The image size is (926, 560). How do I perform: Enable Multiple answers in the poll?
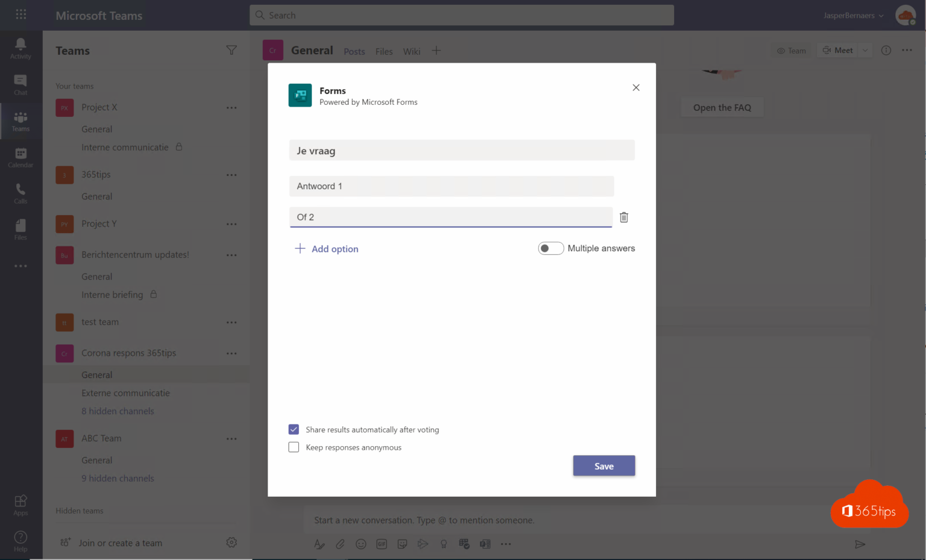pos(550,248)
